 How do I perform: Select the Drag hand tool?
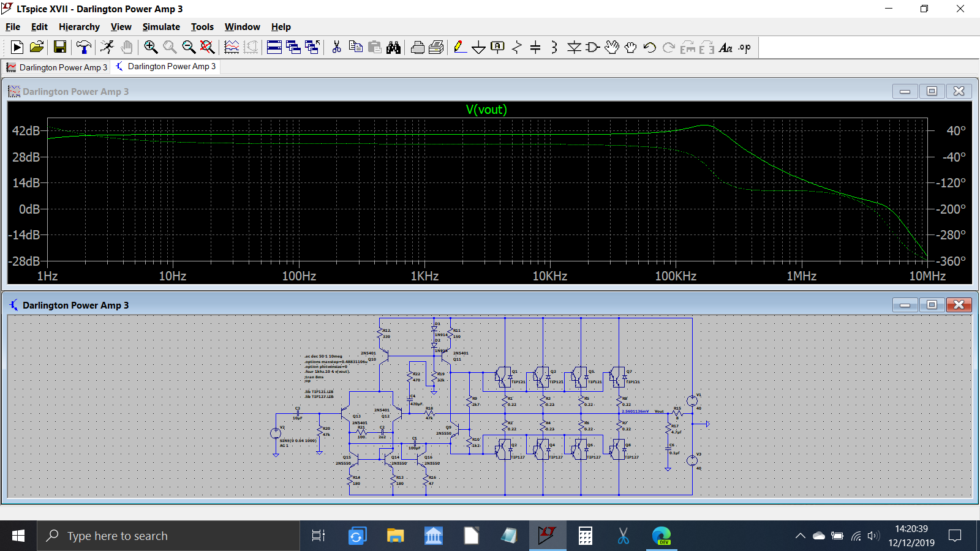631,47
